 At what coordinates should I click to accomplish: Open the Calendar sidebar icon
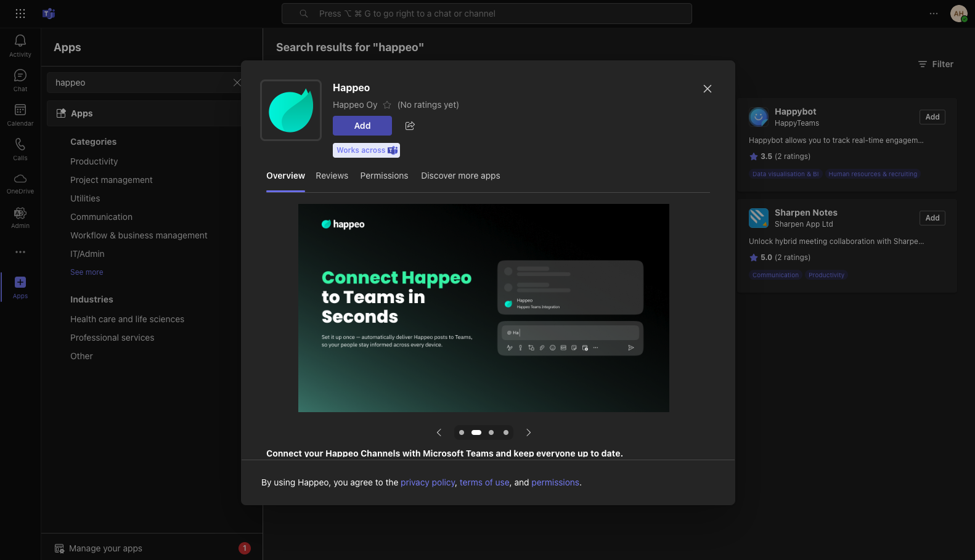(20, 115)
